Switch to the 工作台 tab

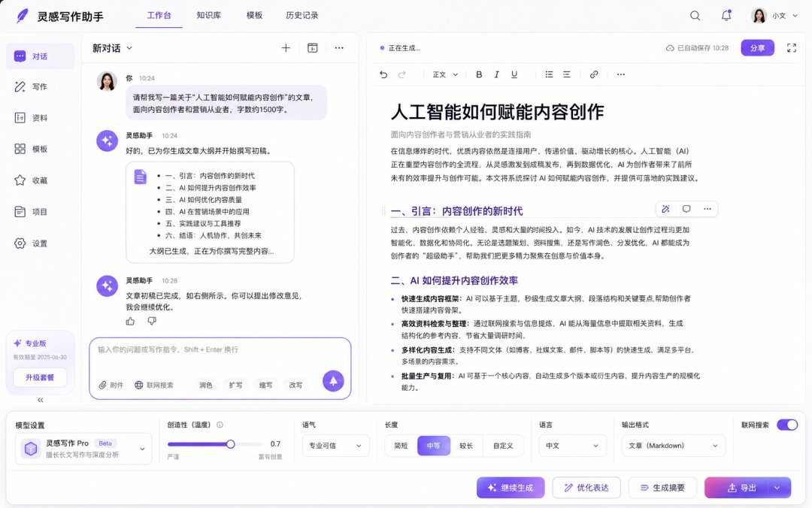(x=159, y=16)
